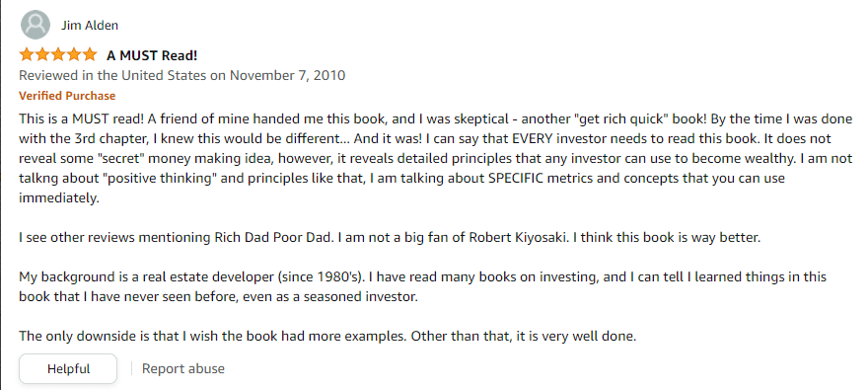
Task: Click the text "Rich Dad Poor Dad"
Action: 272,238
